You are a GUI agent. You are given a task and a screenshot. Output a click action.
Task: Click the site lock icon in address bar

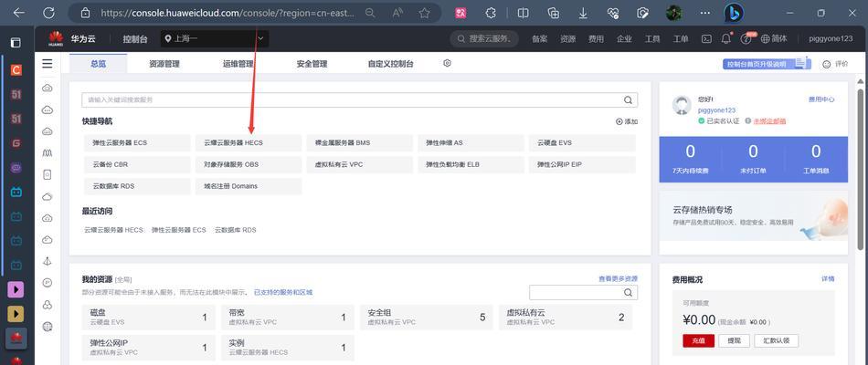(85, 13)
